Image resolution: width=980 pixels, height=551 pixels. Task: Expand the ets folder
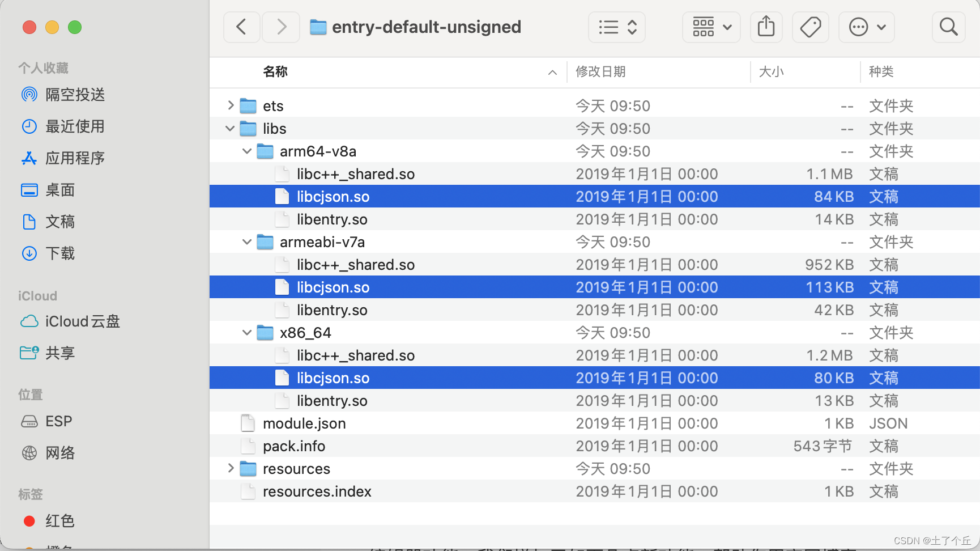(230, 105)
